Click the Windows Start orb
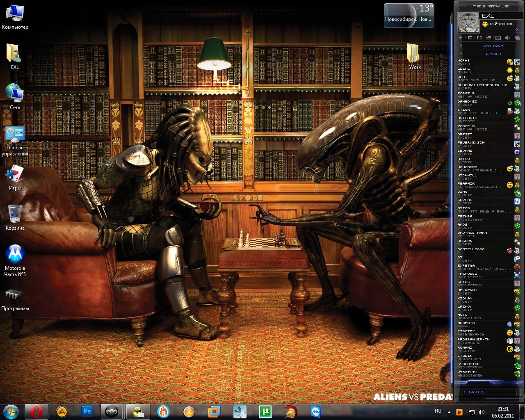The height and width of the screenshot is (420, 525). (x=11, y=411)
